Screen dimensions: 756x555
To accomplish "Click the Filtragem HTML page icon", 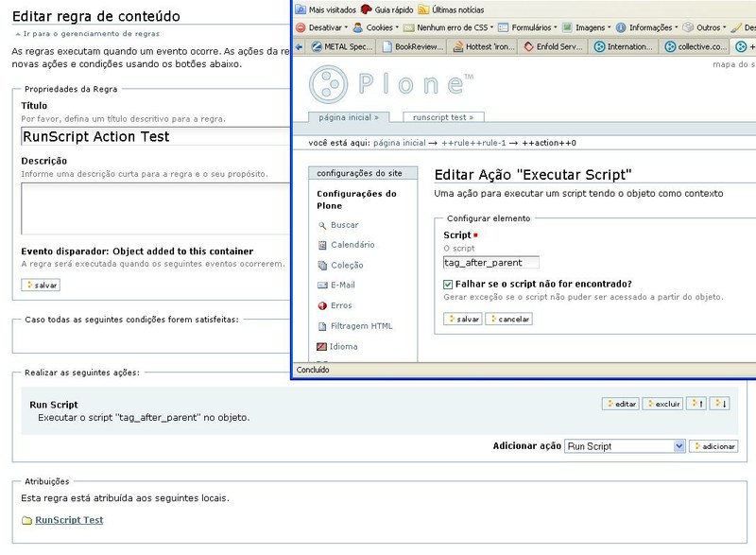I will click(x=322, y=326).
